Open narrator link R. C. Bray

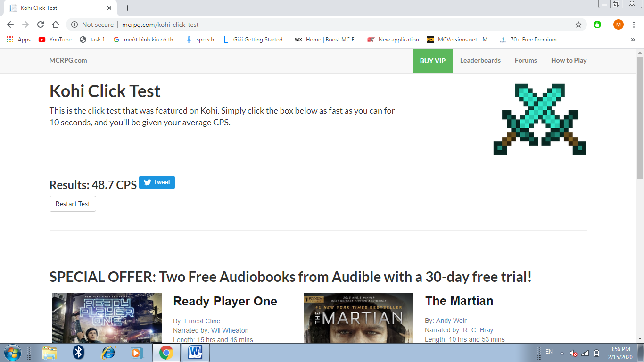pos(478,330)
